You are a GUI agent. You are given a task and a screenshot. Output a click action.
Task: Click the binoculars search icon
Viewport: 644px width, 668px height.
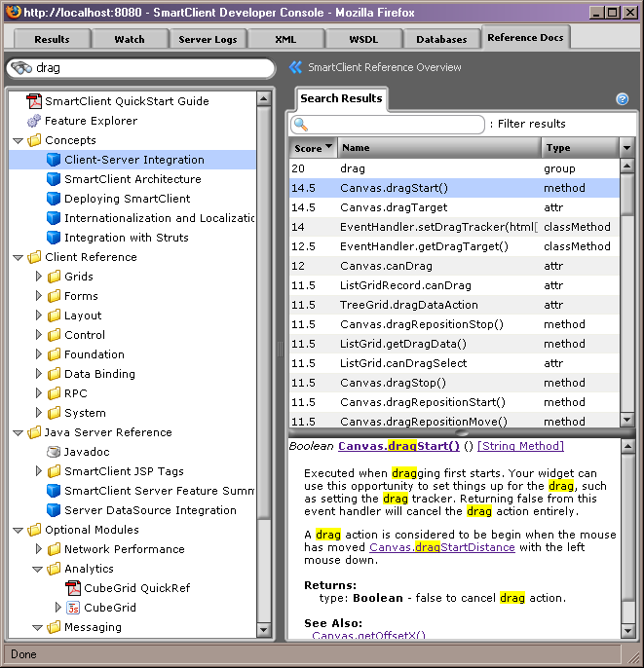pos(21,68)
